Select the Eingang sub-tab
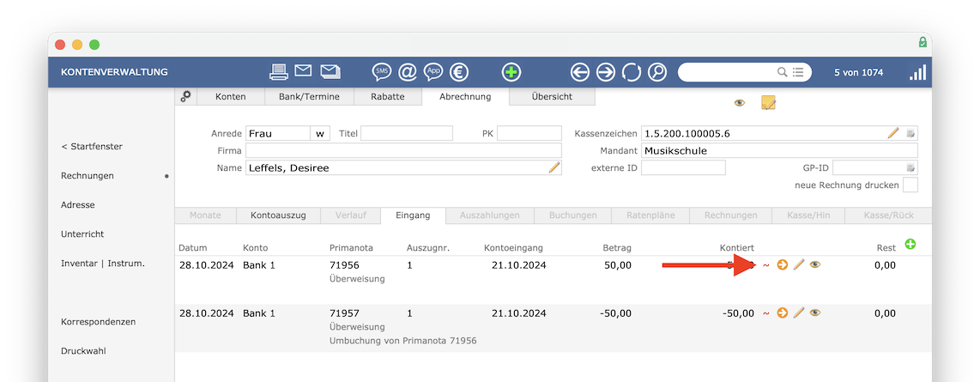Image resolution: width=980 pixels, height=382 pixels. [x=413, y=215]
